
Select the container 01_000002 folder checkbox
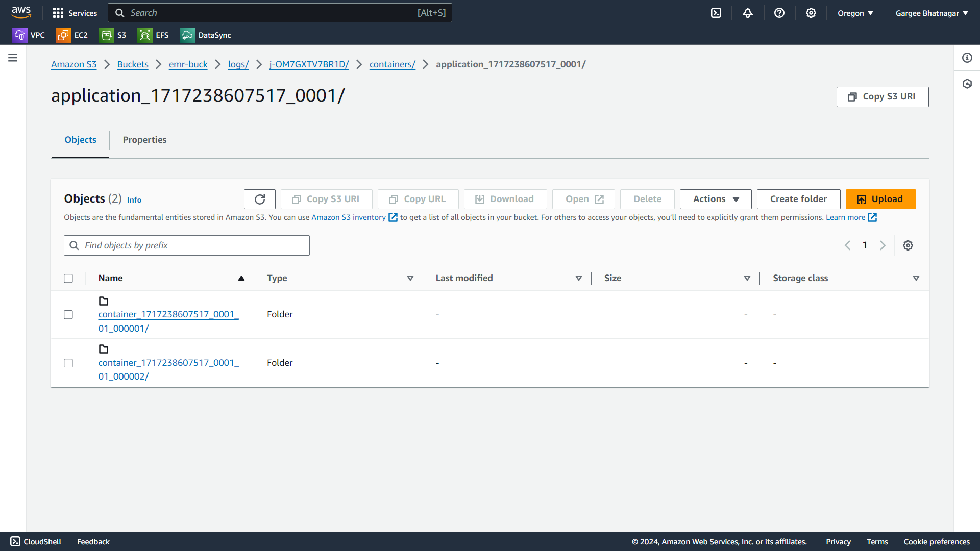coord(68,363)
